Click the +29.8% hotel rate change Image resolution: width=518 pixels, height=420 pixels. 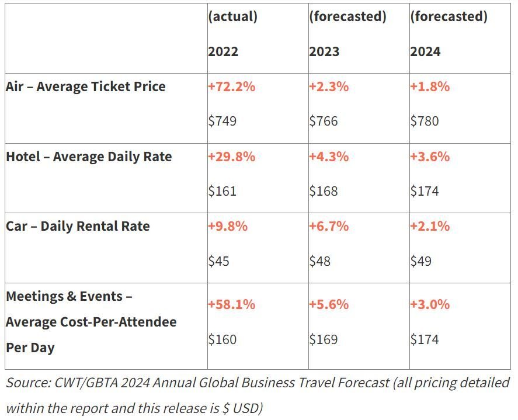(x=232, y=157)
